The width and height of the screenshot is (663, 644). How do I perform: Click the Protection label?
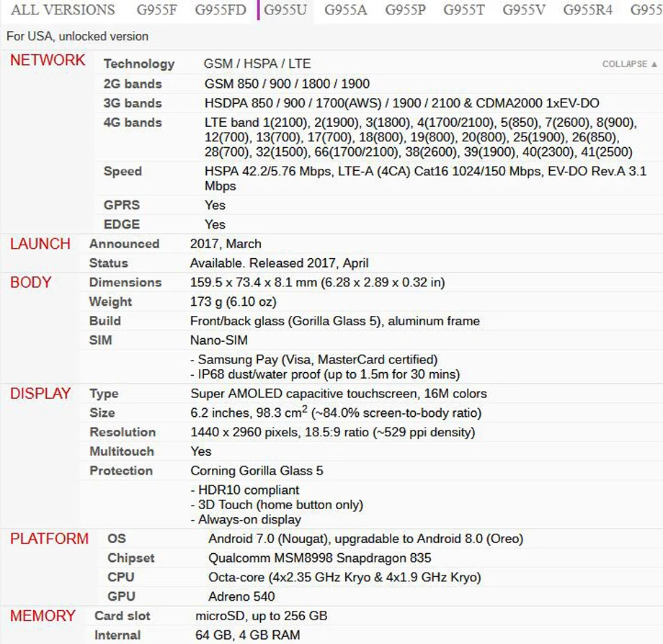(121, 470)
